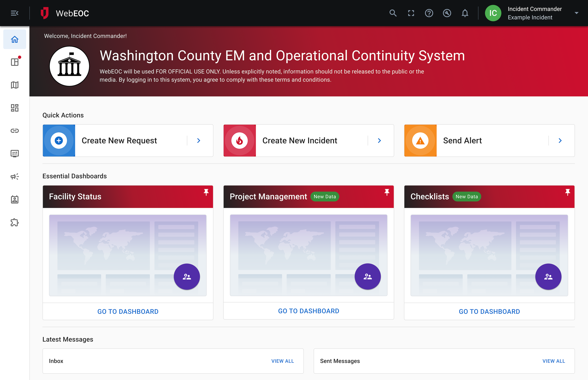The width and height of the screenshot is (588, 380).
Task: Go to Facility Status dashboard
Action: 128,312
